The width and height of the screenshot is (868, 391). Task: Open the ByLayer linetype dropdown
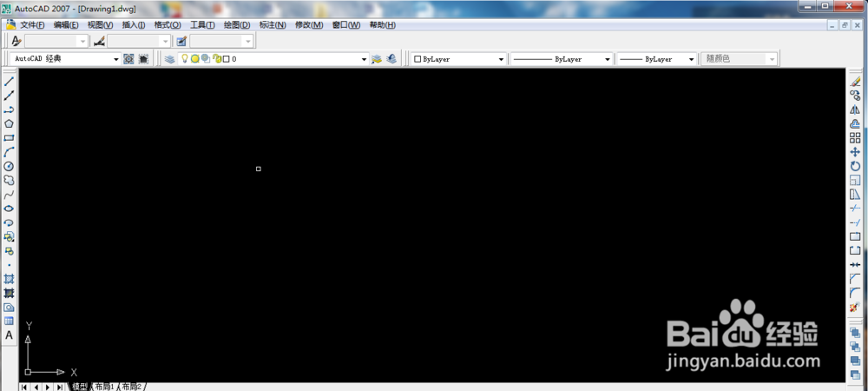click(x=608, y=59)
